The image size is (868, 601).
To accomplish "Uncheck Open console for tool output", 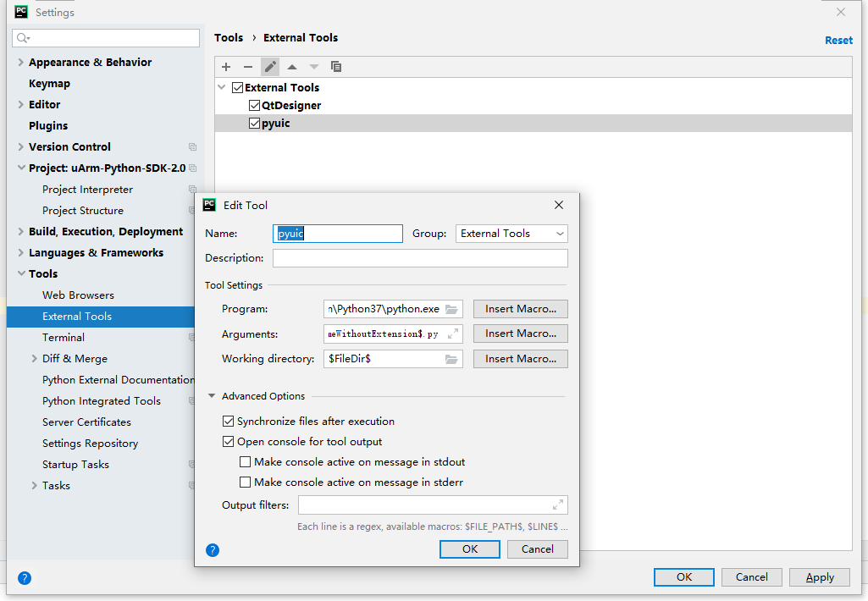I will coord(228,442).
